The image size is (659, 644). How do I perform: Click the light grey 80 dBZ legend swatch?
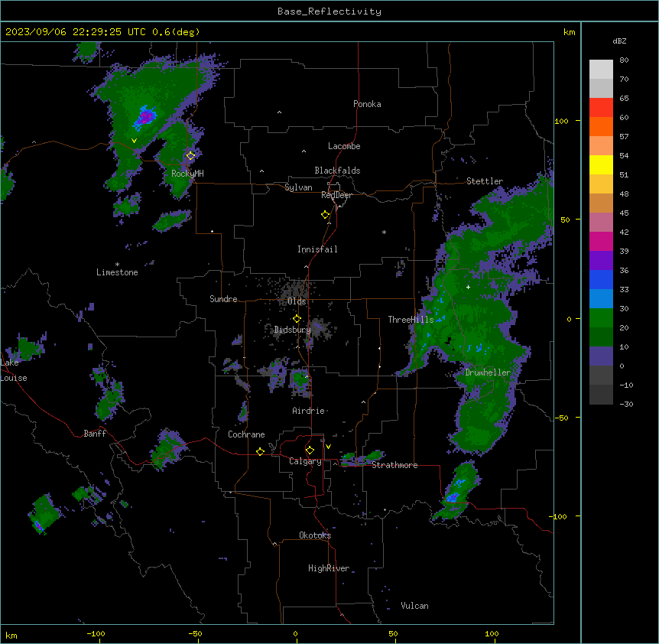tap(601, 70)
